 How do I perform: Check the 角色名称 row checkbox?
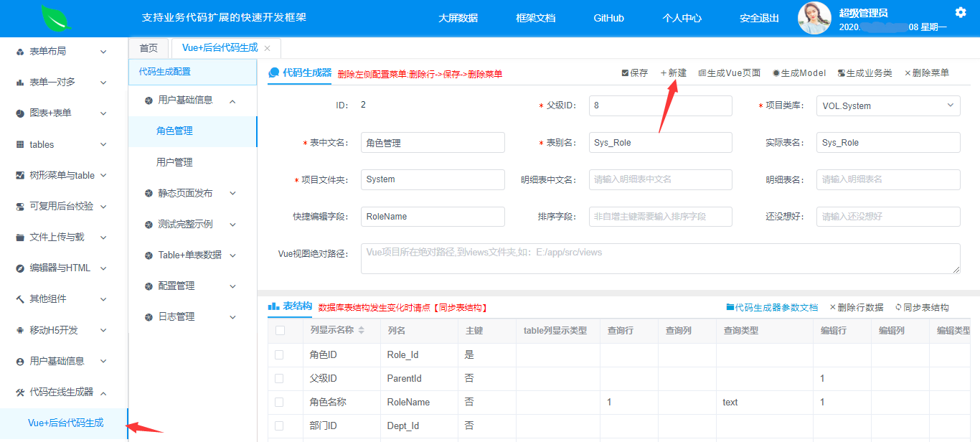tap(279, 402)
